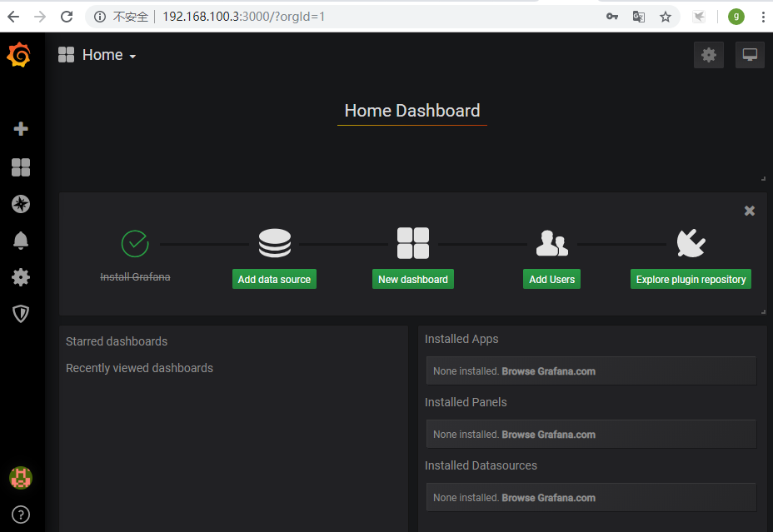Click the dashboard grid icon beside Home
Image resolution: width=773 pixels, height=532 pixels.
66,55
